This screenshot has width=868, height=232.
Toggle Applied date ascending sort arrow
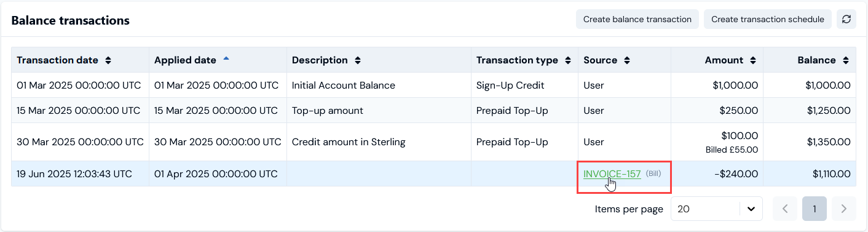click(226, 58)
